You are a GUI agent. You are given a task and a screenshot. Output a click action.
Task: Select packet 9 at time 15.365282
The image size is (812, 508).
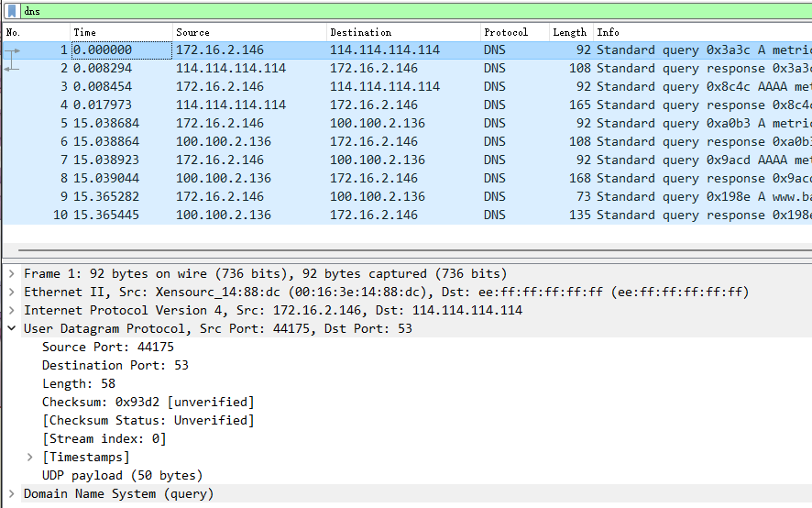pyautogui.click(x=367, y=196)
